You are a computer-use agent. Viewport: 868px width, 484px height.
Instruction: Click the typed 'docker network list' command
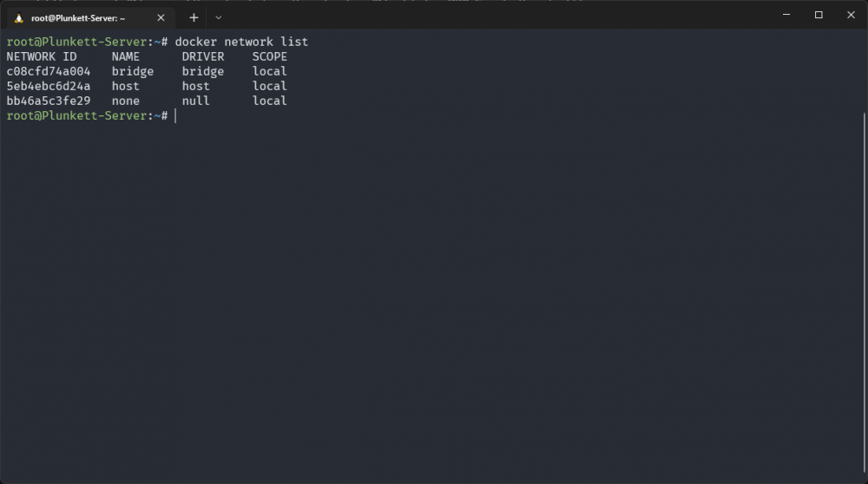coord(241,42)
